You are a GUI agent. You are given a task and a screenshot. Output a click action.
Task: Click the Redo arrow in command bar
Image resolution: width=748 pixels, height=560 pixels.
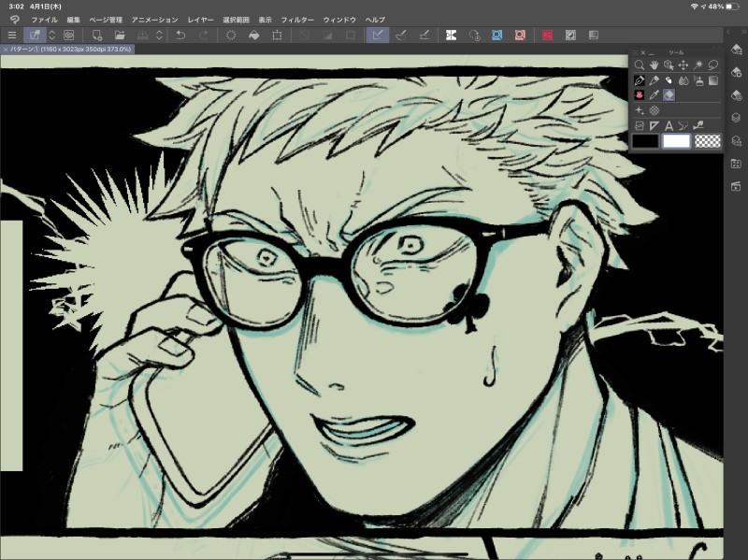[x=204, y=36]
